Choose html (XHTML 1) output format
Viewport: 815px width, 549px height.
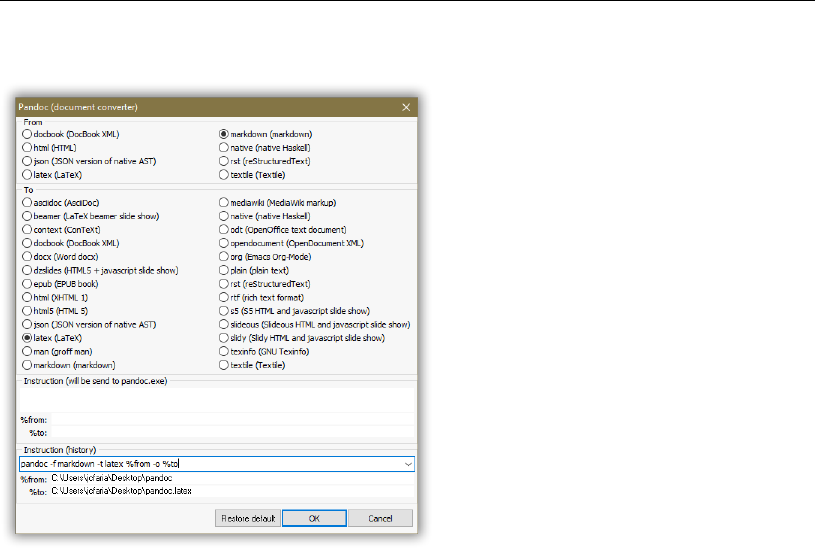[x=55, y=297]
